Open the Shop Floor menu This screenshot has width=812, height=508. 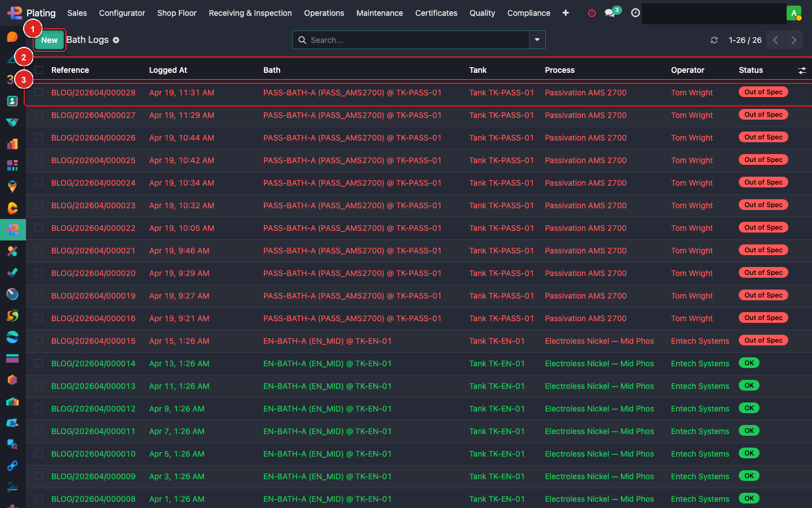click(x=176, y=13)
